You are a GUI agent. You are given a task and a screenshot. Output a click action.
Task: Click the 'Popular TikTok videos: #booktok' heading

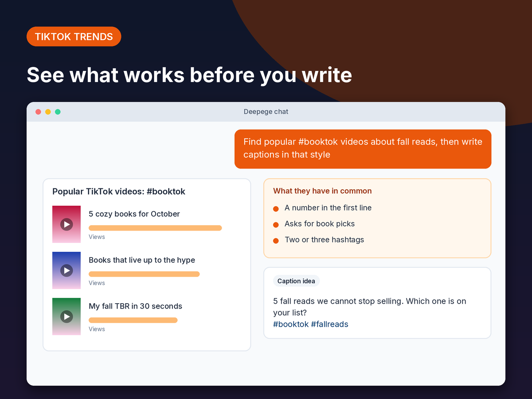click(119, 192)
